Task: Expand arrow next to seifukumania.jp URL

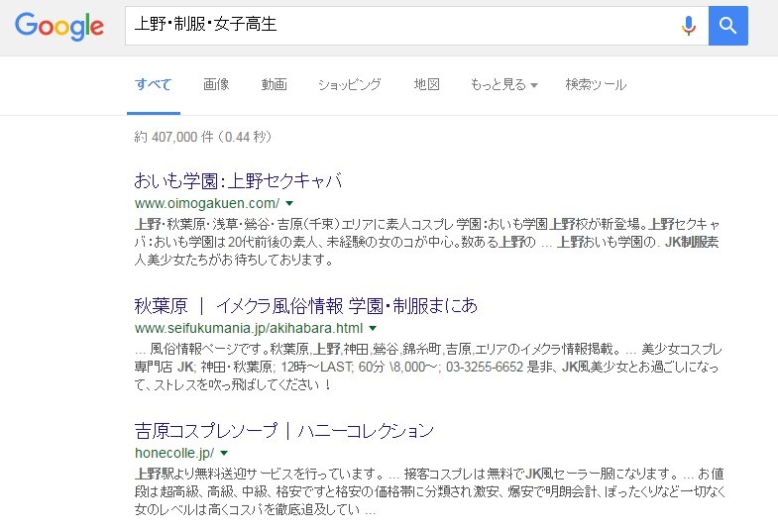Action: 373,328
